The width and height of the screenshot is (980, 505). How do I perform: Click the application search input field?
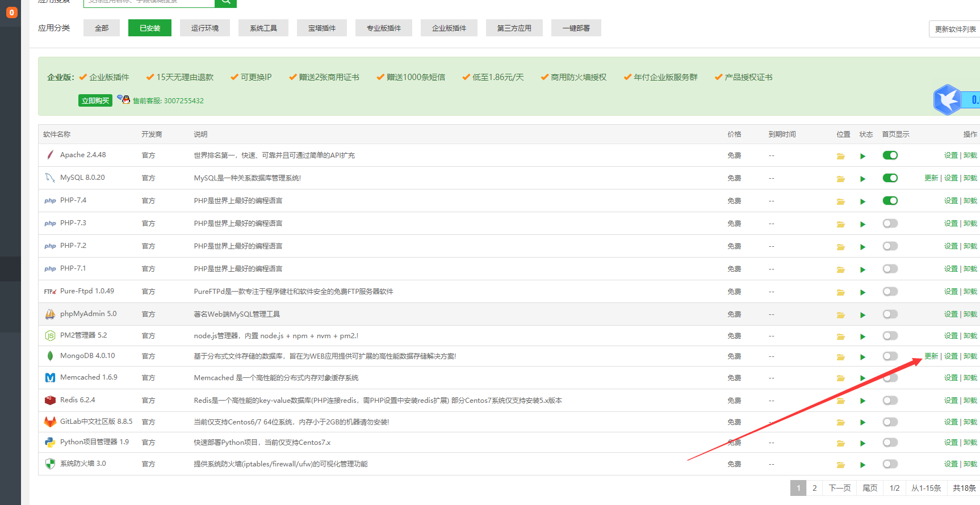click(149, 2)
